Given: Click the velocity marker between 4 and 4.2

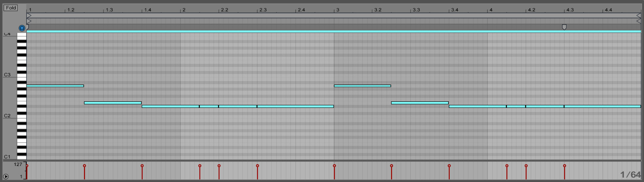Looking at the screenshot, I should pyautogui.click(x=507, y=166).
